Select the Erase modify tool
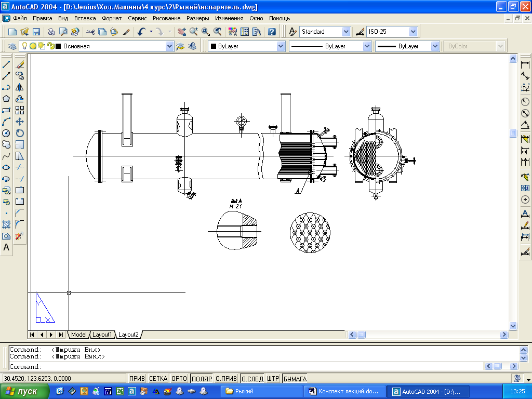 click(20, 64)
